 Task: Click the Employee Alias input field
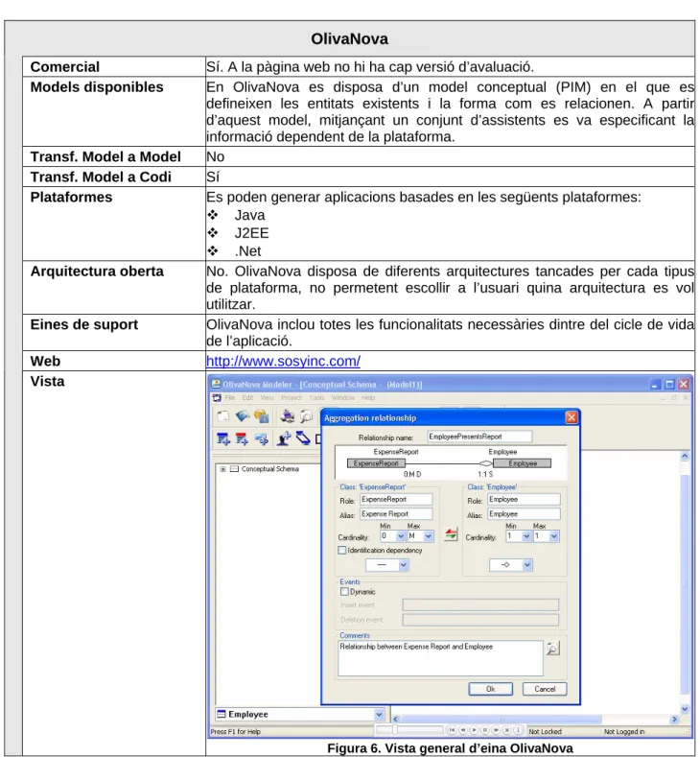[x=524, y=513]
